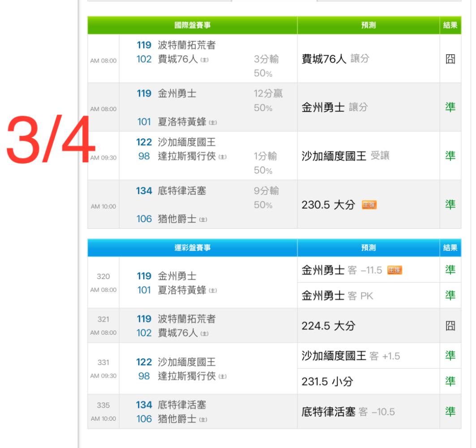Click the prediction 金州勇士 客 -11.5
Image resolution: width=476 pixels, height=448 pixels.
[x=342, y=270]
